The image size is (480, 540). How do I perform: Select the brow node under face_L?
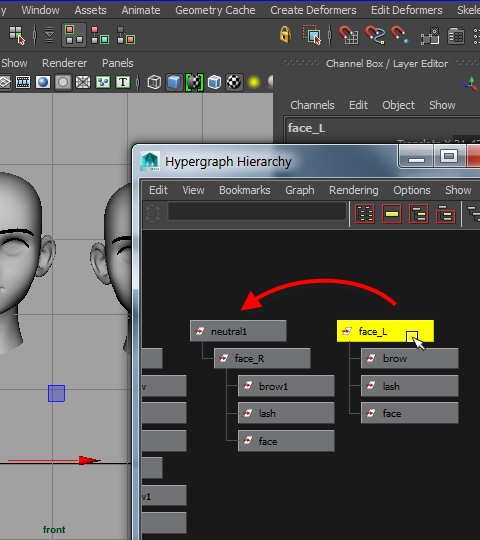(409, 359)
